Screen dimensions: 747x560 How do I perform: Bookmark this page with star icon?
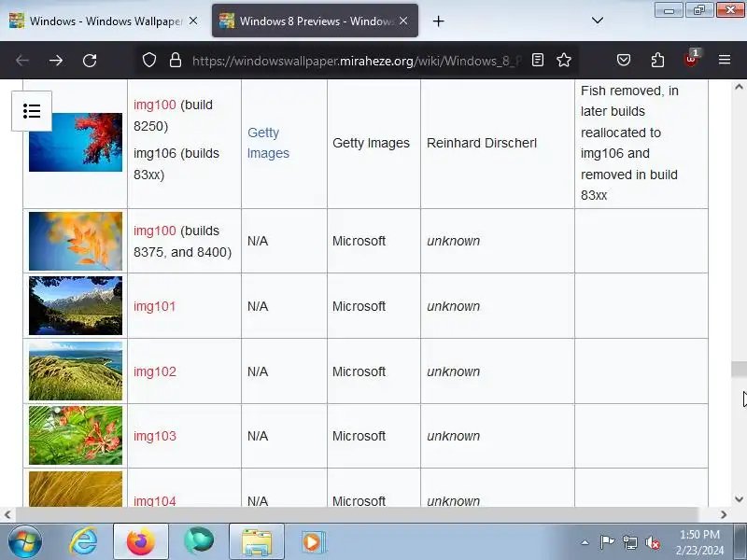pos(564,60)
